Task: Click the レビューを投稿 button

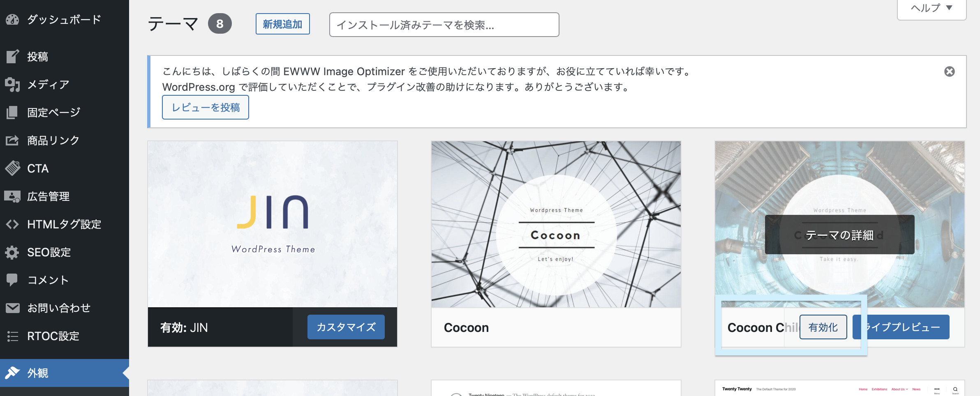Action: click(x=206, y=107)
